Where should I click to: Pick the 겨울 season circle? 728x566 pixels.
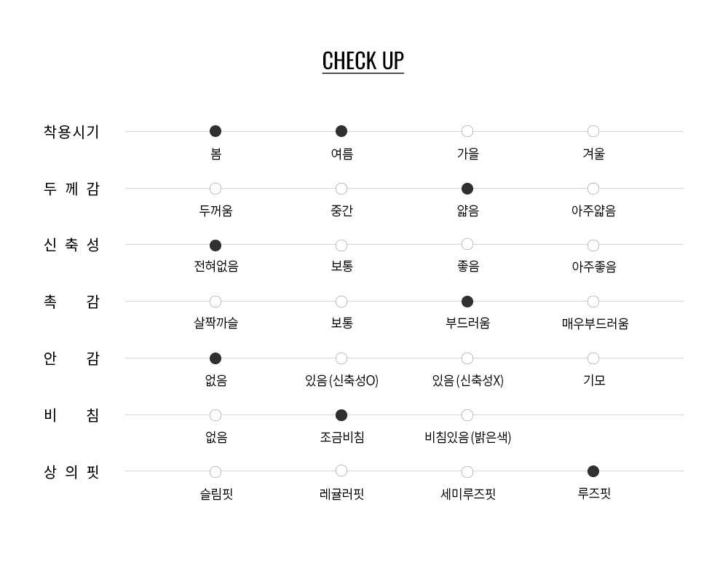593,131
